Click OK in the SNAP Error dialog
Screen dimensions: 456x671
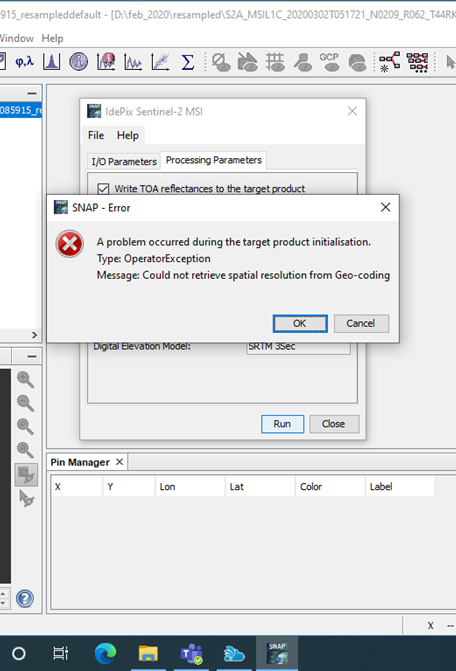300,324
